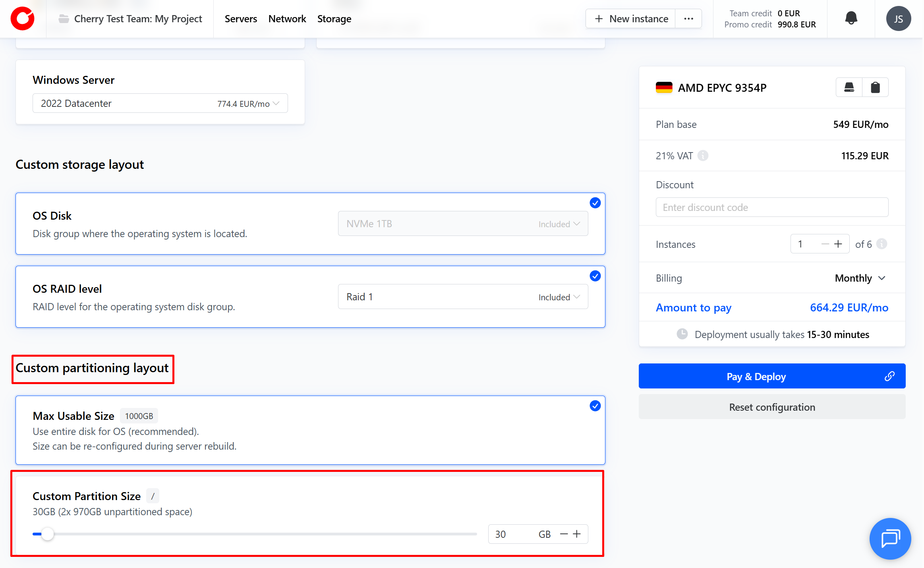Click the clipboard icon in summary header

point(875,87)
